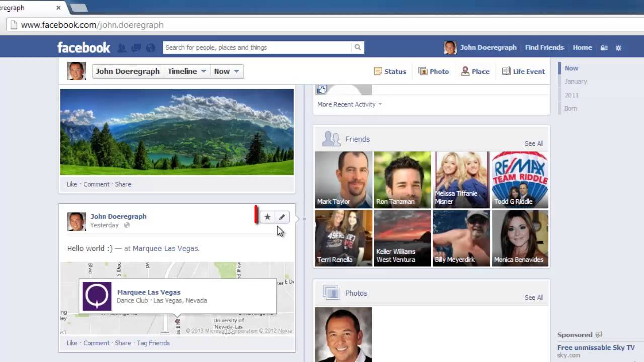Open Ron Tanzman's friend photo
This screenshot has height=362, width=644.
click(403, 179)
